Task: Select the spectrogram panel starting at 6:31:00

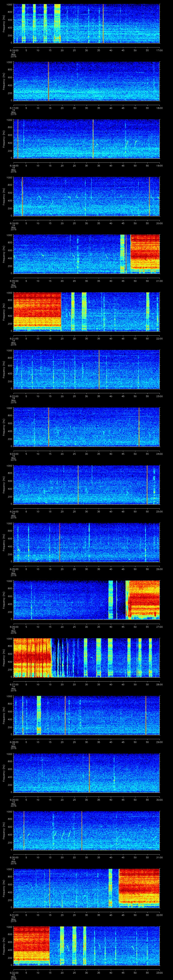Action: (x=87, y=888)
